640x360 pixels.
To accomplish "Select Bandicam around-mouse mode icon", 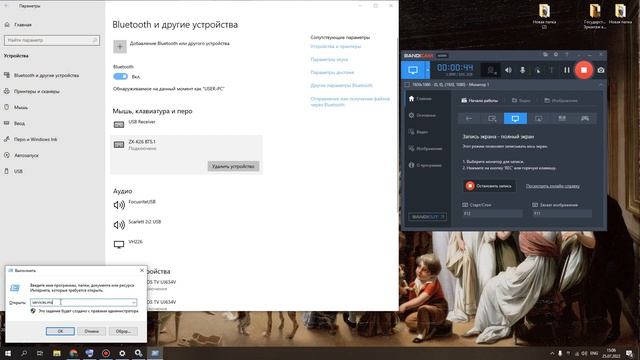I will pyautogui.click(x=539, y=118).
